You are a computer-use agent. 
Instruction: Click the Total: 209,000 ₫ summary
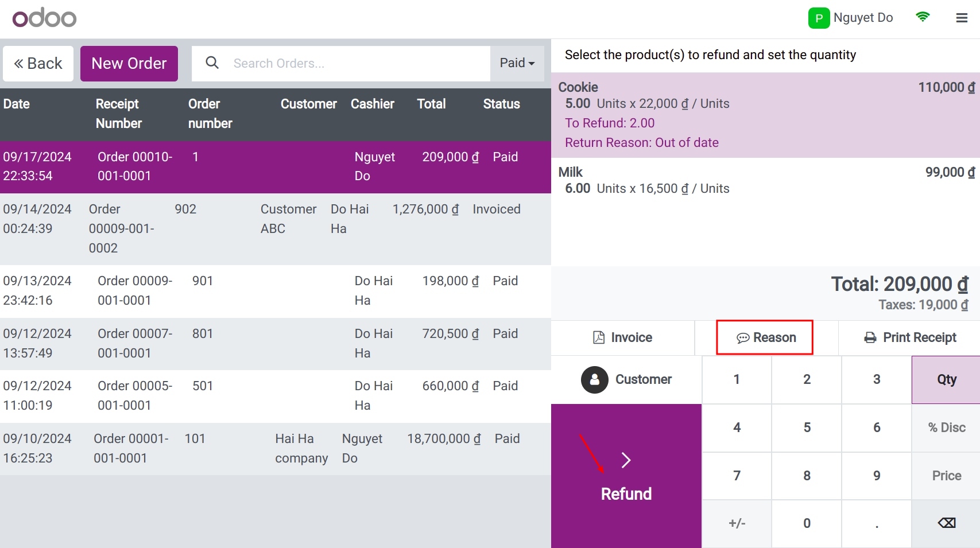[900, 284]
